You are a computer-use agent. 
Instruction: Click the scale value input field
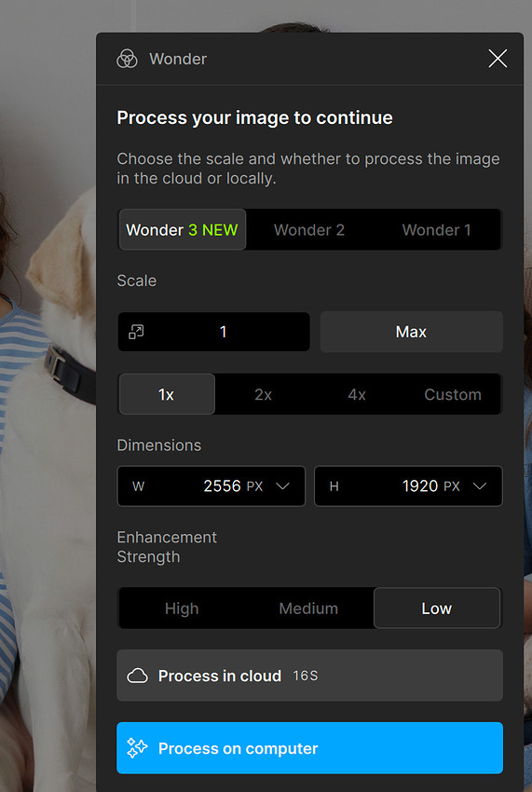[213, 332]
